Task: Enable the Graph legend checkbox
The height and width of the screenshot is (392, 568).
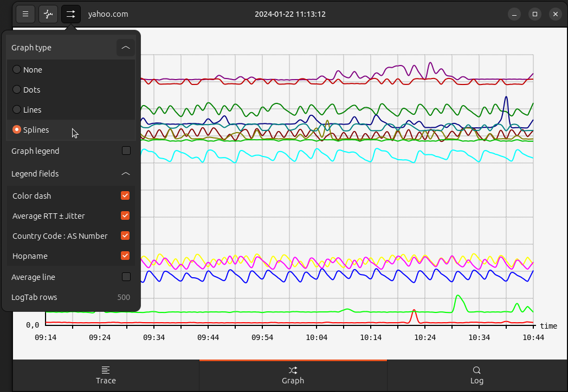Action: point(126,151)
